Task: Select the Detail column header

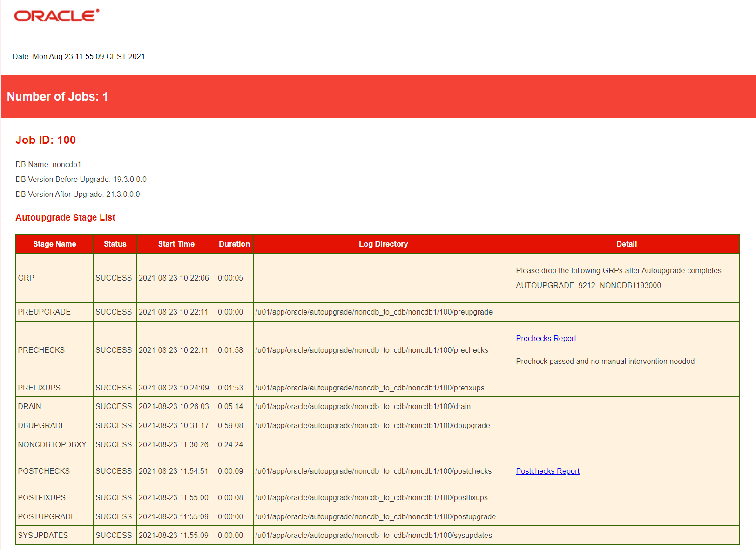Action: coord(627,244)
